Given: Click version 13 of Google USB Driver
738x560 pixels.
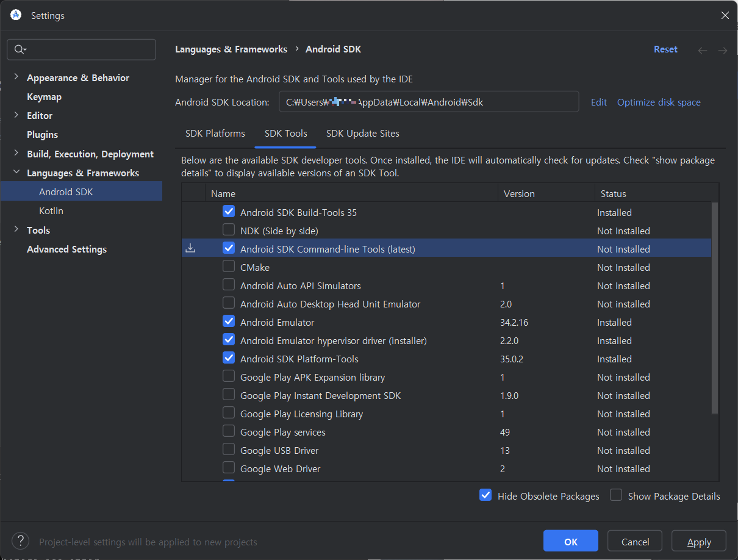Looking at the screenshot, I should 505,450.
